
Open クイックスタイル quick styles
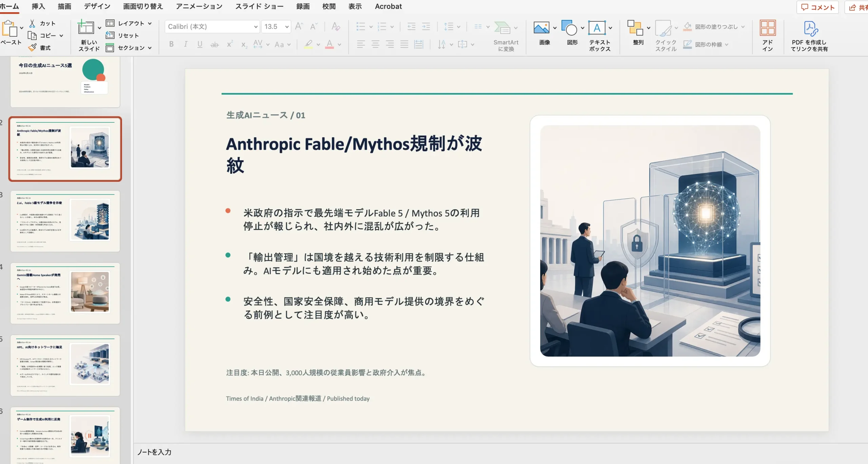point(663,28)
